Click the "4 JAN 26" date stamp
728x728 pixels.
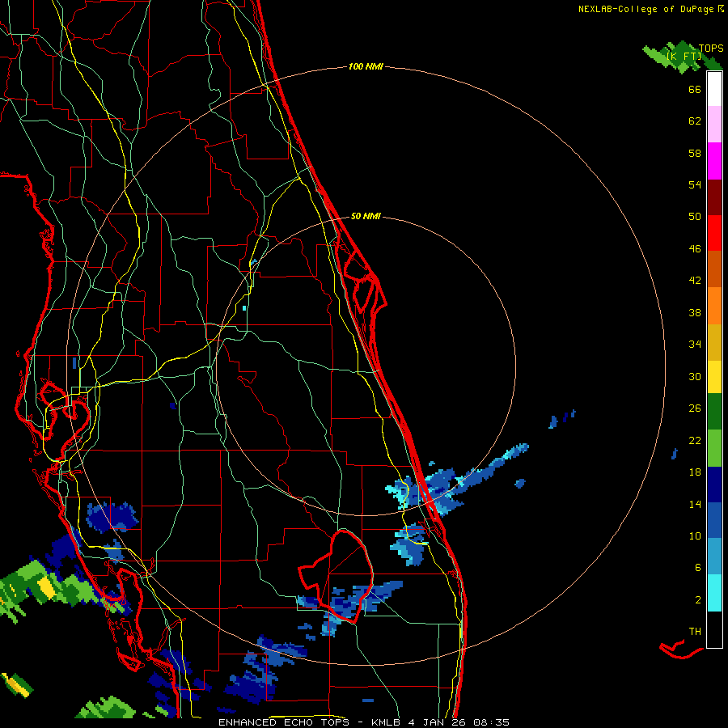tap(437, 722)
